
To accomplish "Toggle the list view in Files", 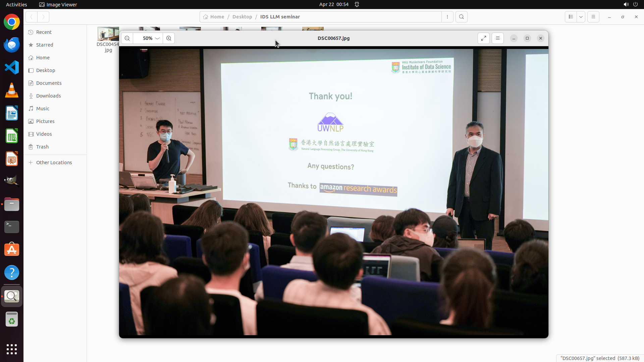I will (x=571, y=17).
